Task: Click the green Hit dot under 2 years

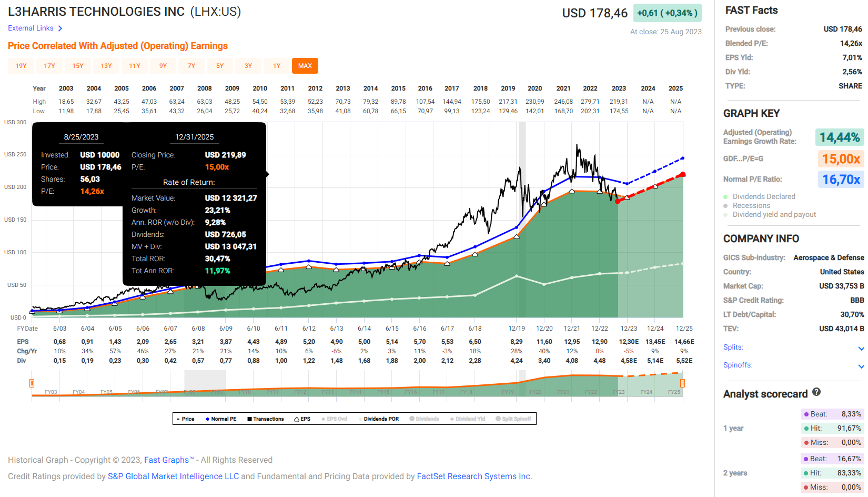Action: click(806, 473)
